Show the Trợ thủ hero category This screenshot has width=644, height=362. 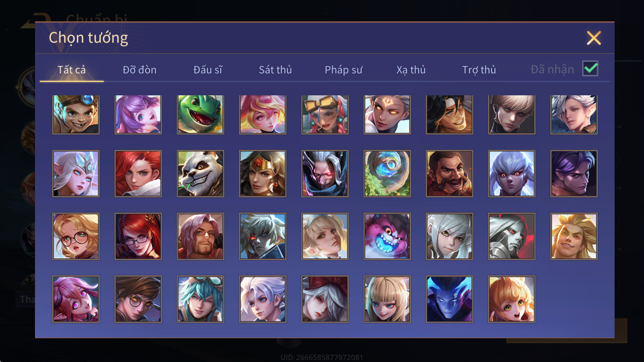click(x=479, y=70)
